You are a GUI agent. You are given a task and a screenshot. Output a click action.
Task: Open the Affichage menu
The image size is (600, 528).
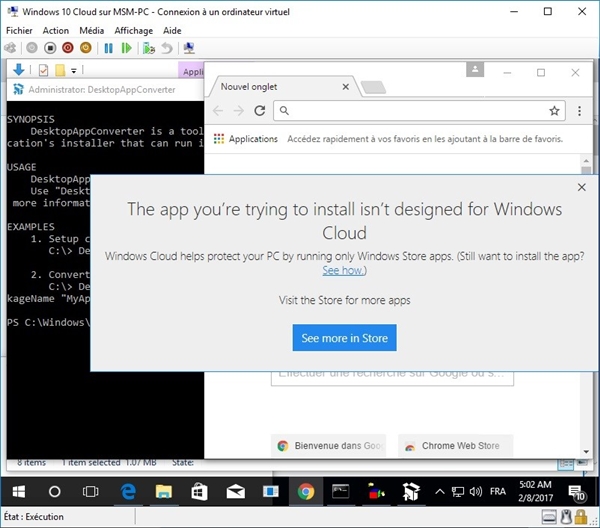(x=133, y=31)
